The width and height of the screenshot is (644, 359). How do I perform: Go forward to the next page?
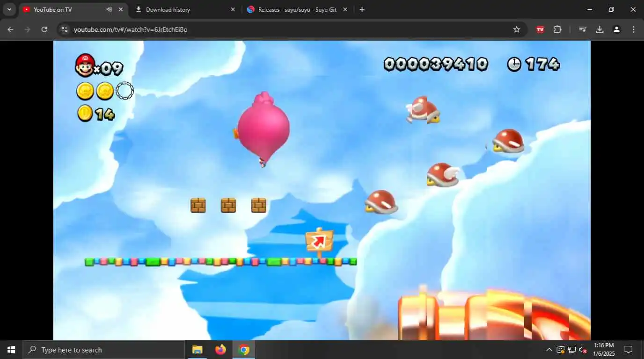pos(27,29)
